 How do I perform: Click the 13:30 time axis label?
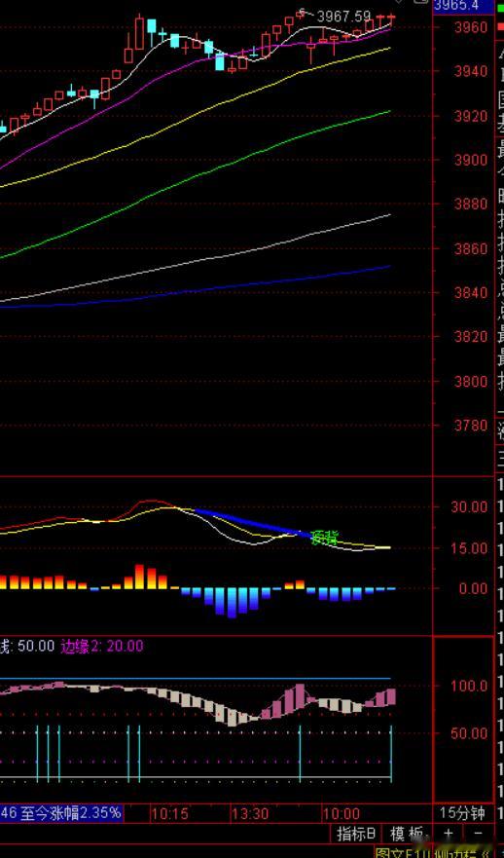tap(250, 813)
